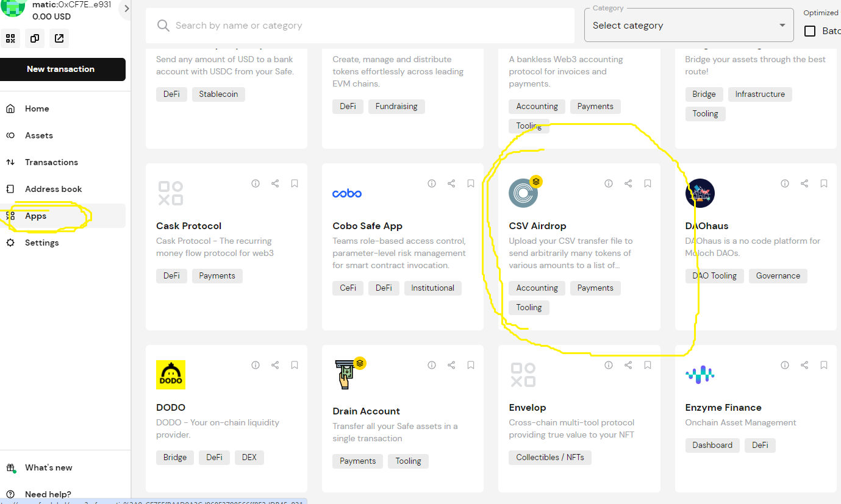Share the Drain Account app
Viewport: 841px width, 504px height.
451,365
